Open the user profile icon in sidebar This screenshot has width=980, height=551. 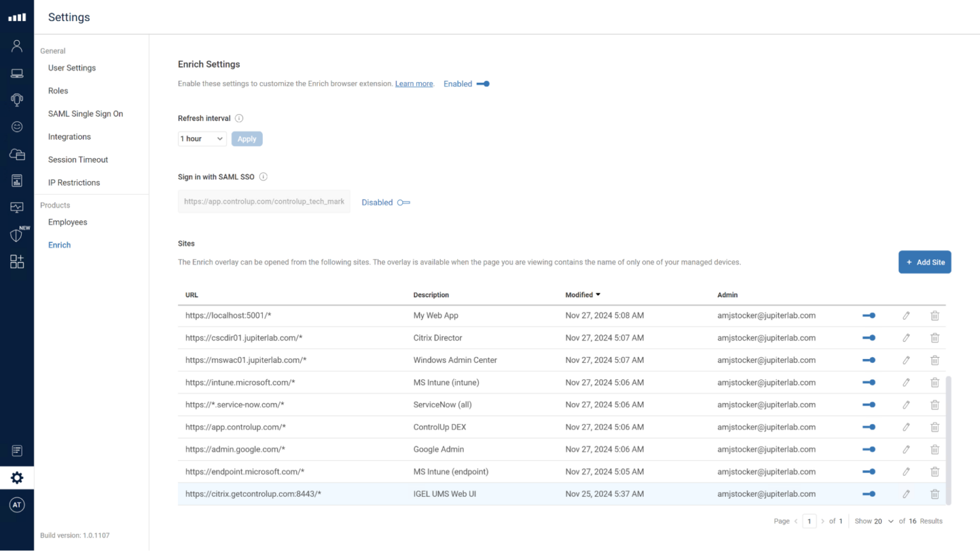17,45
